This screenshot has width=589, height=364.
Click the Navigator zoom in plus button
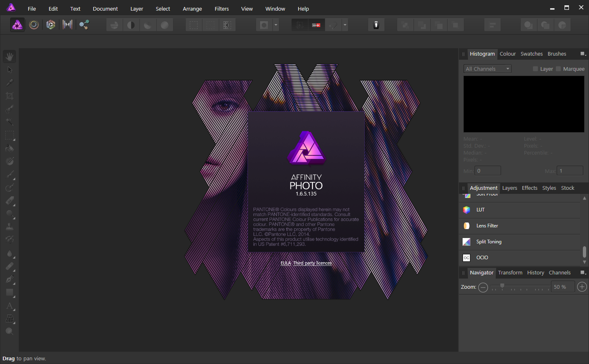582,287
